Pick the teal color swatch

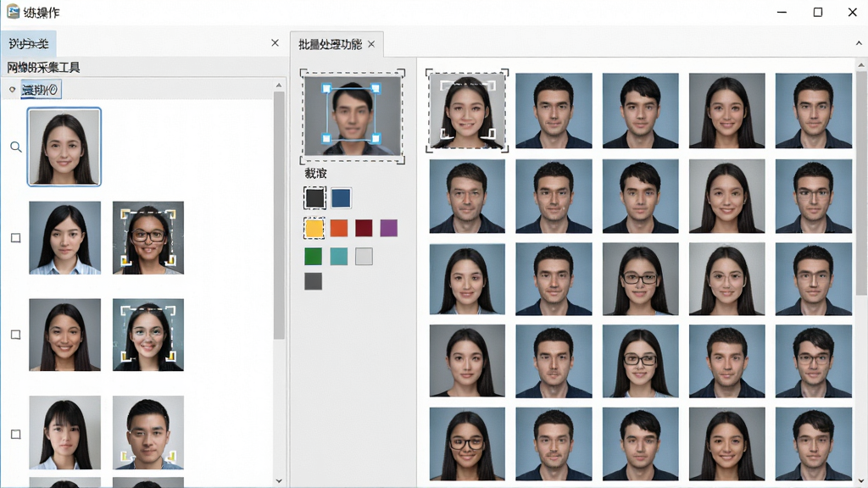[x=339, y=256]
